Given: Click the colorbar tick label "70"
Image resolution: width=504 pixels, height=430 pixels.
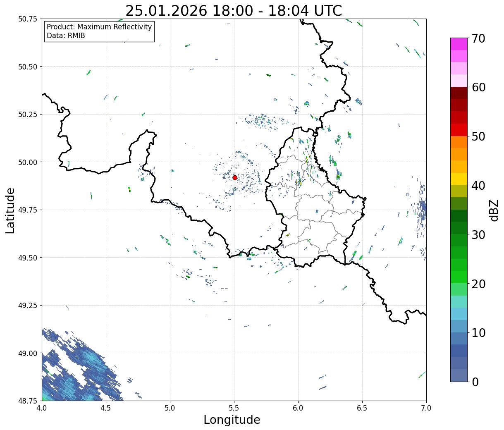Looking at the screenshot, I should [x=478, y=38].
